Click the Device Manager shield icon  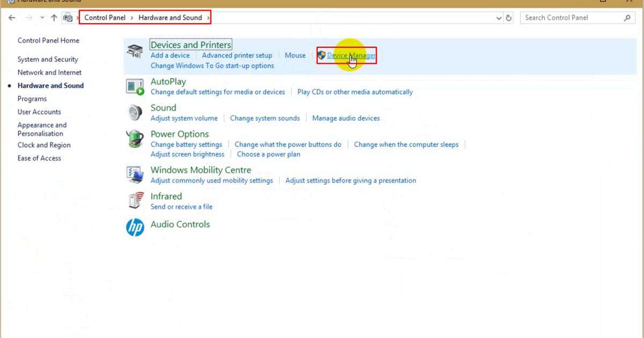tap(321, 55)
